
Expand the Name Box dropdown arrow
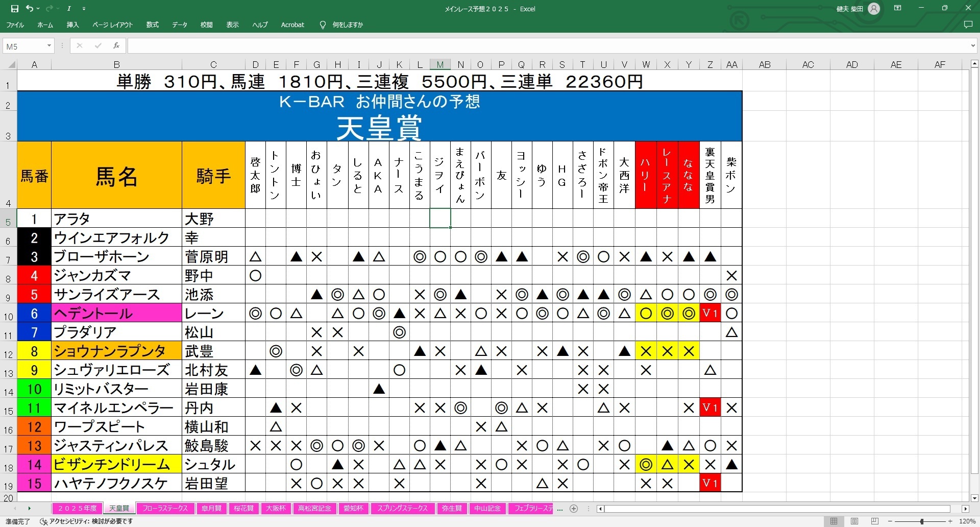(49, 46)
